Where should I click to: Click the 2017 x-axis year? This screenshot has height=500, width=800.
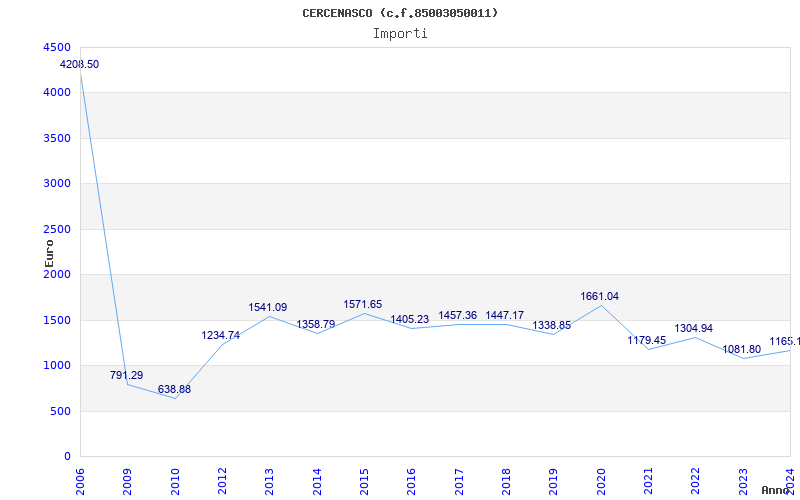click(x=459, y=482)
